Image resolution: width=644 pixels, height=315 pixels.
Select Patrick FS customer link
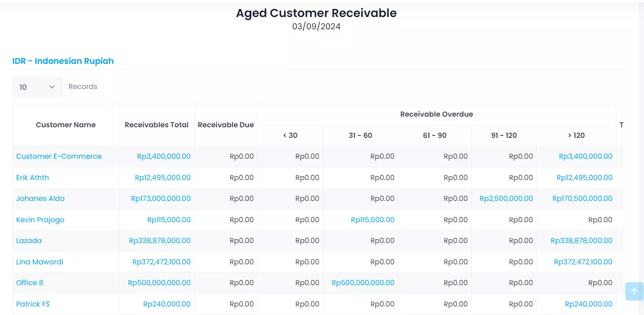coord(33,304)
